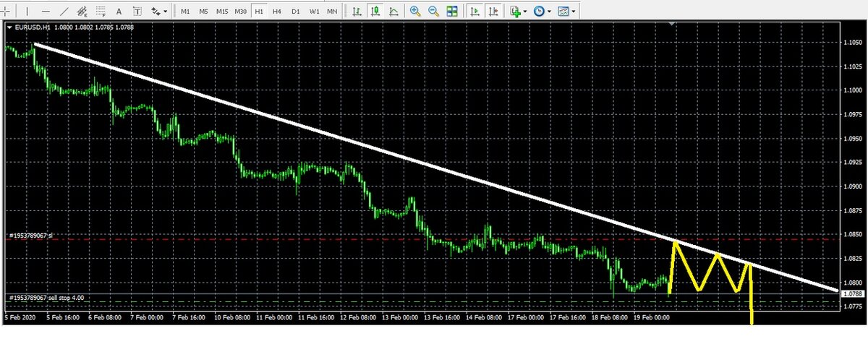The width and height of the screenshot is (868, 357).
Task: Click the 19 Feb 00:00 time label
Action: tap(652, 317)
